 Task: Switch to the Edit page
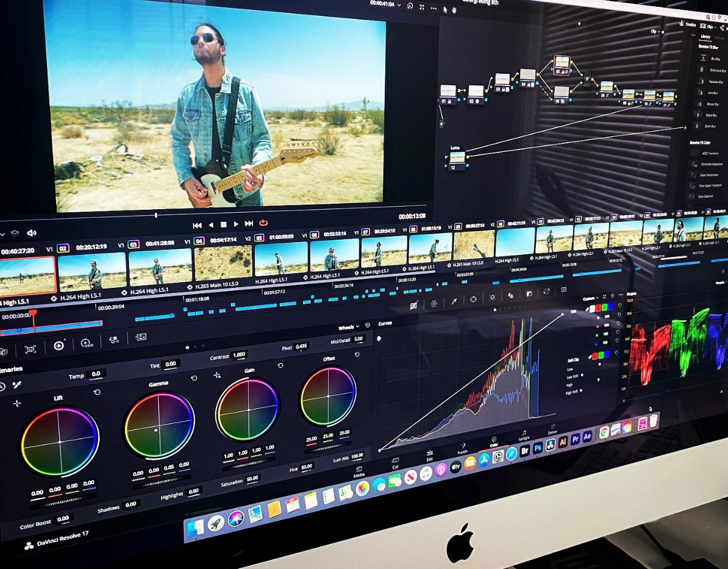pos(429,455)
